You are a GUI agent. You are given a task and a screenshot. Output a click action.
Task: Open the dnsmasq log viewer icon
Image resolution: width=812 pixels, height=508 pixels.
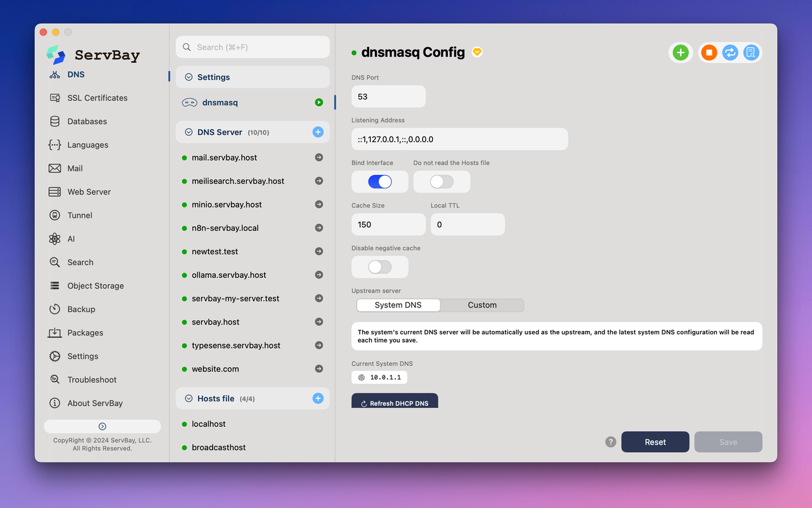click(x=751, y=53)
